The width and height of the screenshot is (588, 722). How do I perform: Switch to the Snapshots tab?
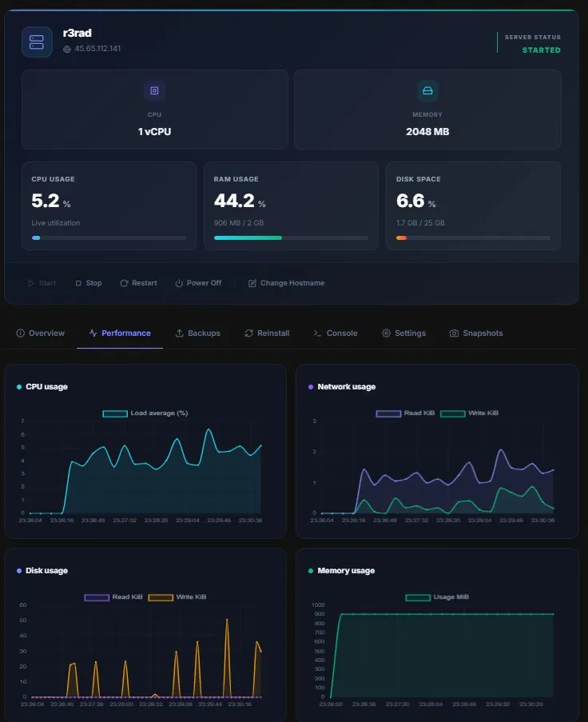pos(476,333)
